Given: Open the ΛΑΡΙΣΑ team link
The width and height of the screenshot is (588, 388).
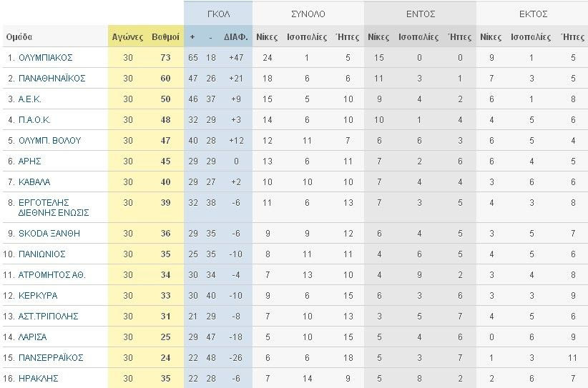Looking at the screenshot, I should tap(33, 337).
